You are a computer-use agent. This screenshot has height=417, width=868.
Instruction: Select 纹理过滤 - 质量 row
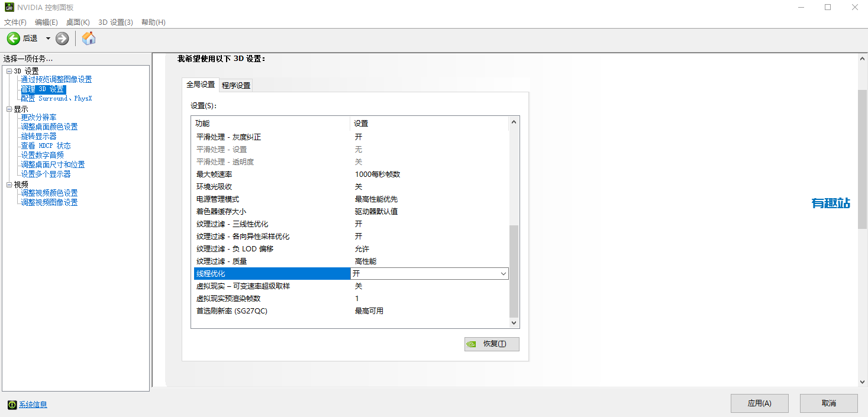(x=351, y=261)
